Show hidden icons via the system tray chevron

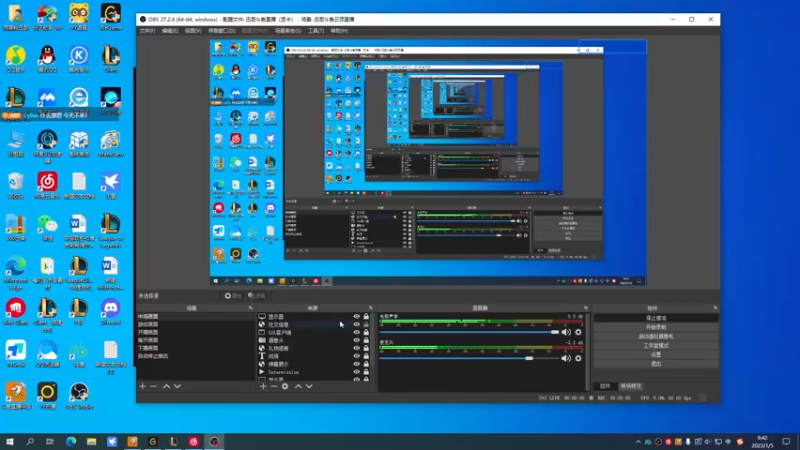tap(638, 442)
